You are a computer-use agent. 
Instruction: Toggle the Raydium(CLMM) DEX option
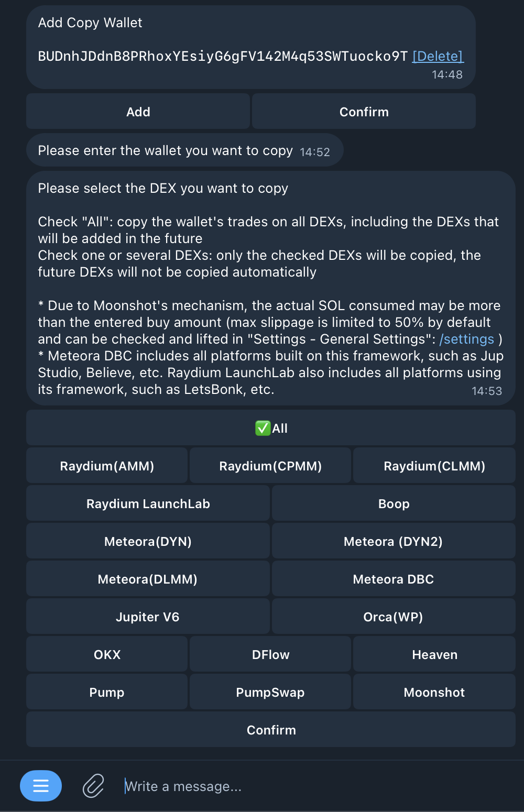pyautogui.click(x=434, y=466)
